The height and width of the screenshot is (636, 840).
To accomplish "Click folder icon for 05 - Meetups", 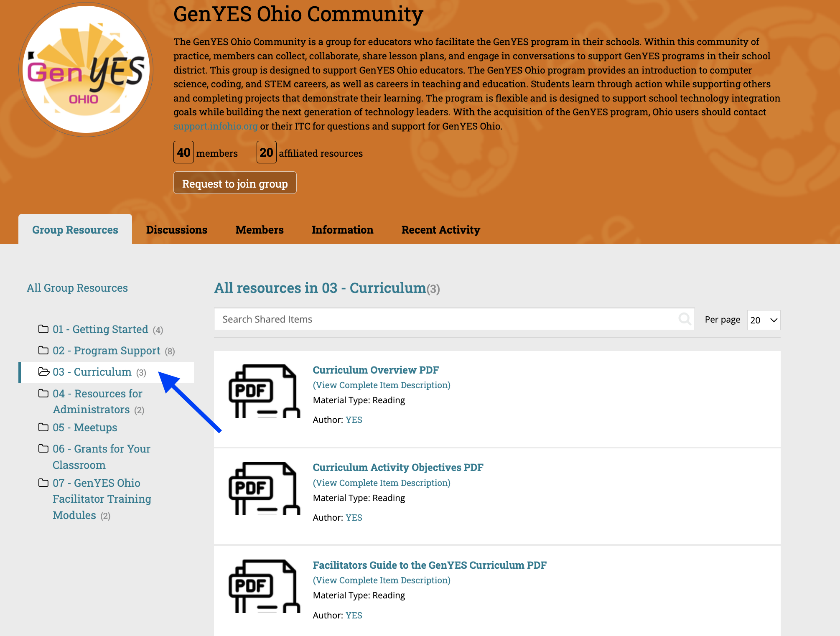I will point(43,427).
